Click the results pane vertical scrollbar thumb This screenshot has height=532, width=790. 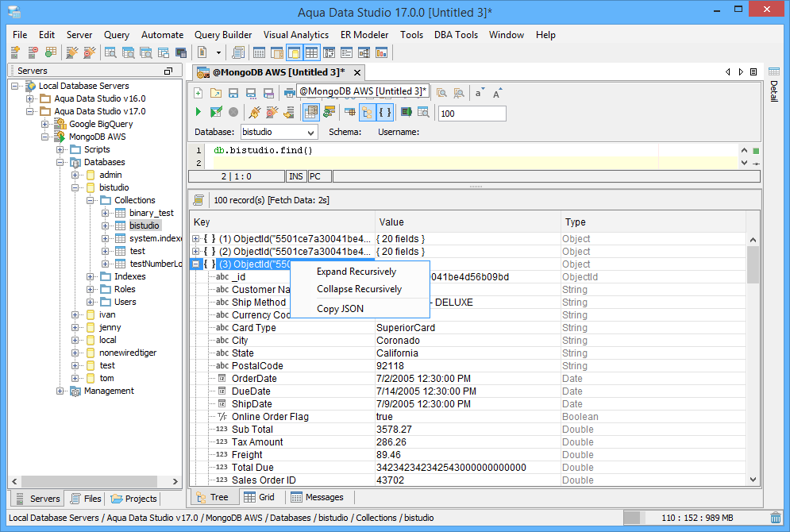click(753, 264)
